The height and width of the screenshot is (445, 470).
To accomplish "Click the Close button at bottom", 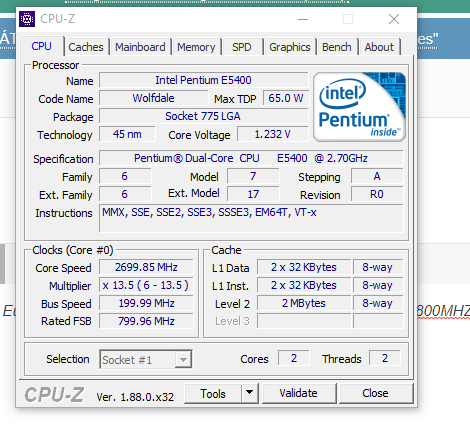I will tap(376, 393).
